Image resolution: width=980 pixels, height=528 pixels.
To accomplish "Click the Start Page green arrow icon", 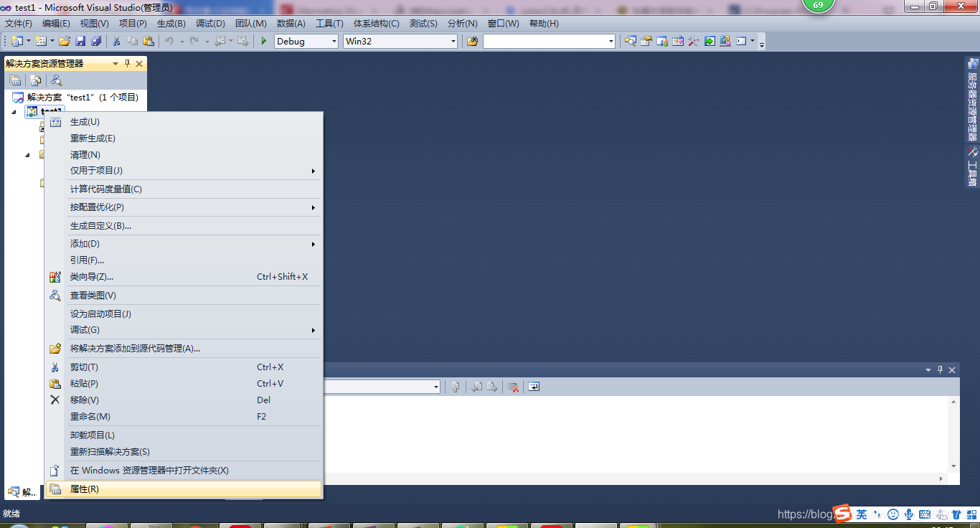I will point(710,41).
